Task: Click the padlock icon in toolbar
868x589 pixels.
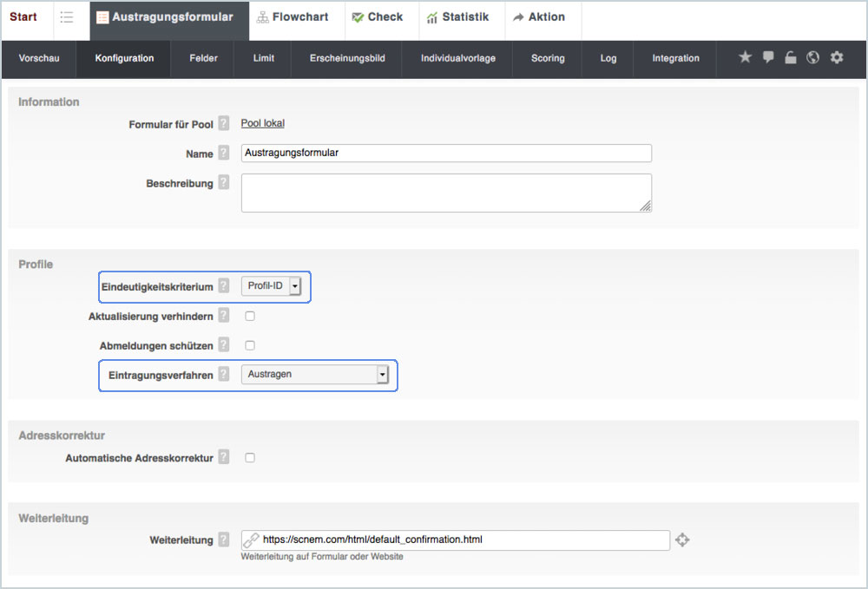Action: [x=790, y=58]
